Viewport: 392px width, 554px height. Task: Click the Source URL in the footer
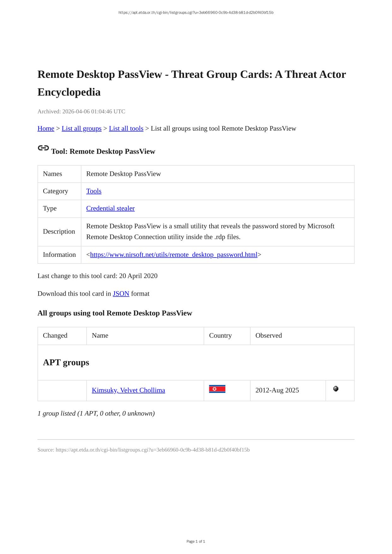click(152, 450)
